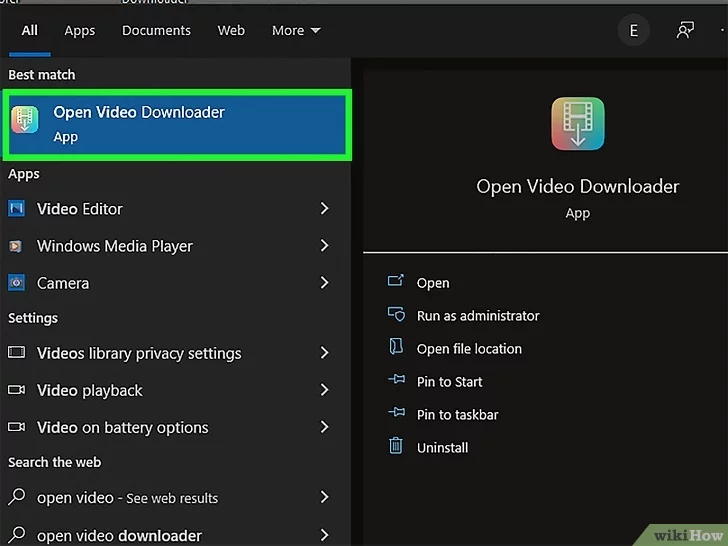
Task: Expand Video playback chevron
Action: [x=325, y=390]
